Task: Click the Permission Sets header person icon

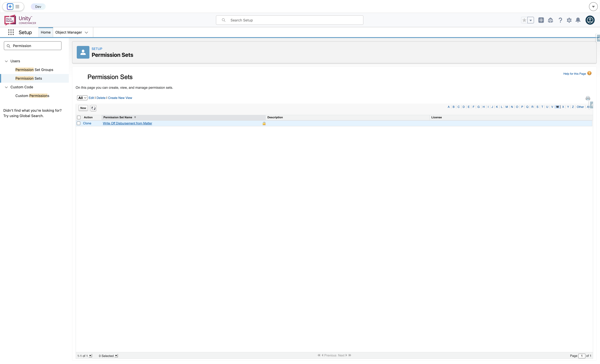Action: pos(83,52)
